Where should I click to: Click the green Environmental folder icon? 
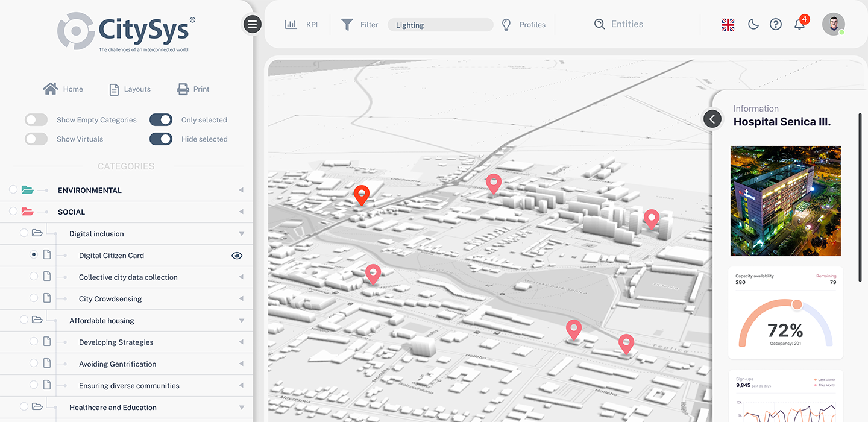point(28,190)
